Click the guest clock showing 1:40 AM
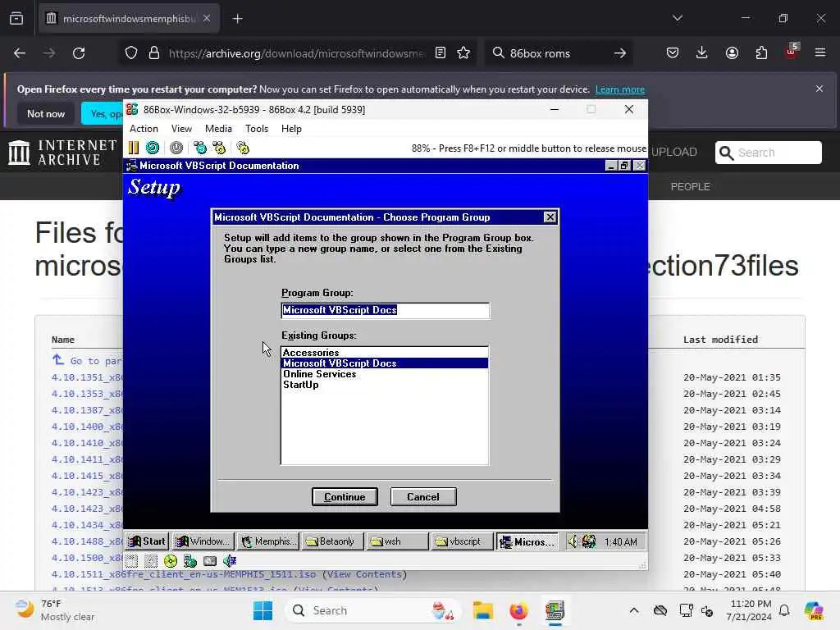 pos(621,542)
